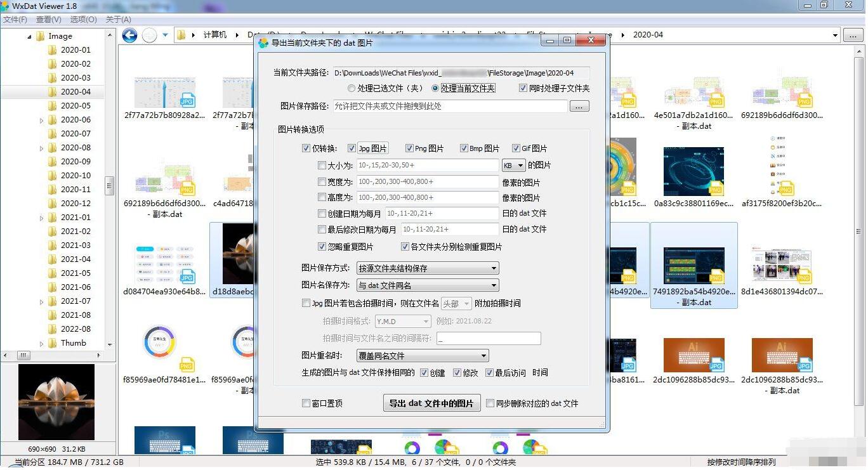Click the address bar folder icon
This screenshot has height=470, width=868.
point(181,35)
